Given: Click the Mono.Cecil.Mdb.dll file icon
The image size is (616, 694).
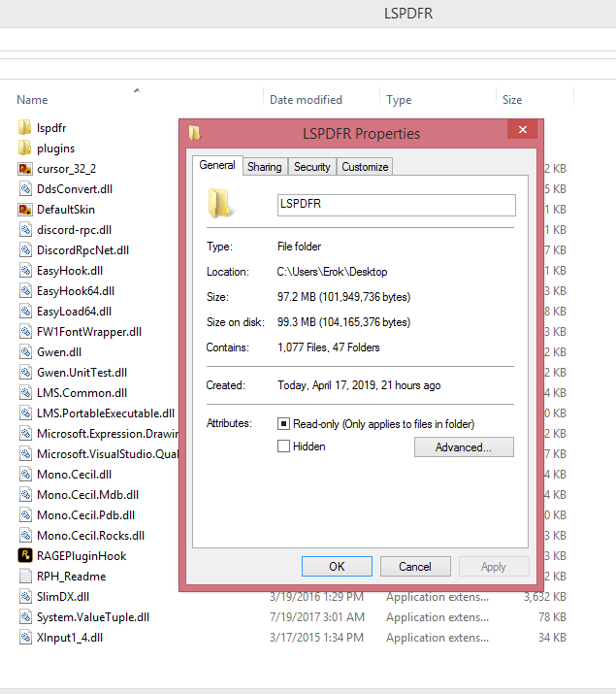Looking at the screenshot, I should (25, 494).
